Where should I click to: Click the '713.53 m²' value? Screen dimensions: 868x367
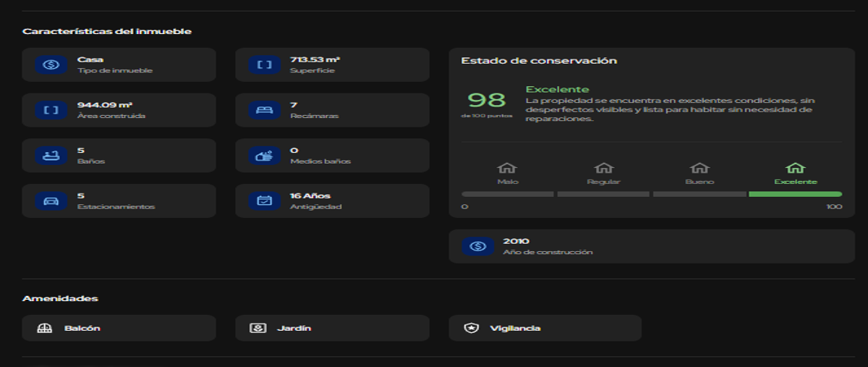[315, 60]
